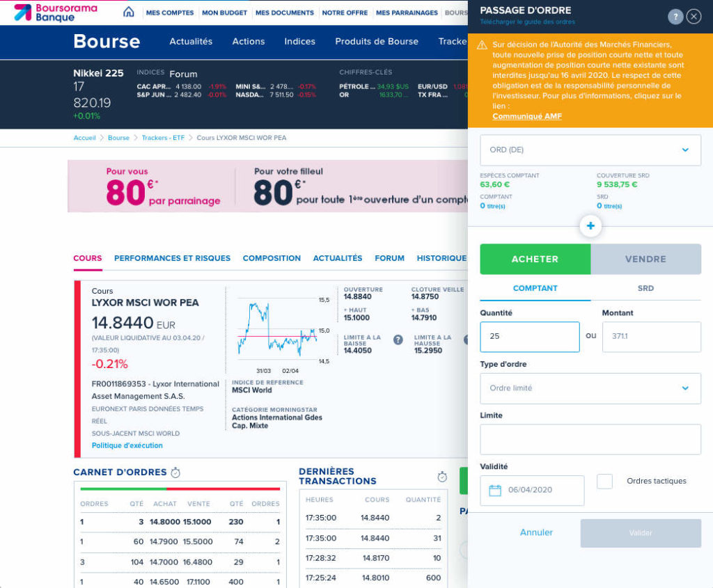Close the Passage d'ordre panel
Image resolution: width=713 pixels, height=588 pixels.
point(694,17)
